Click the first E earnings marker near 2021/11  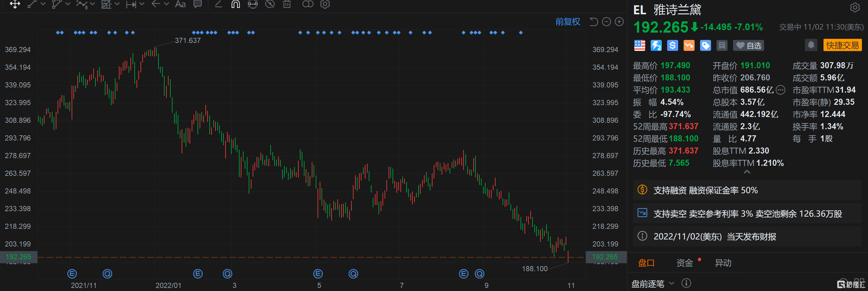click(72, 274)
